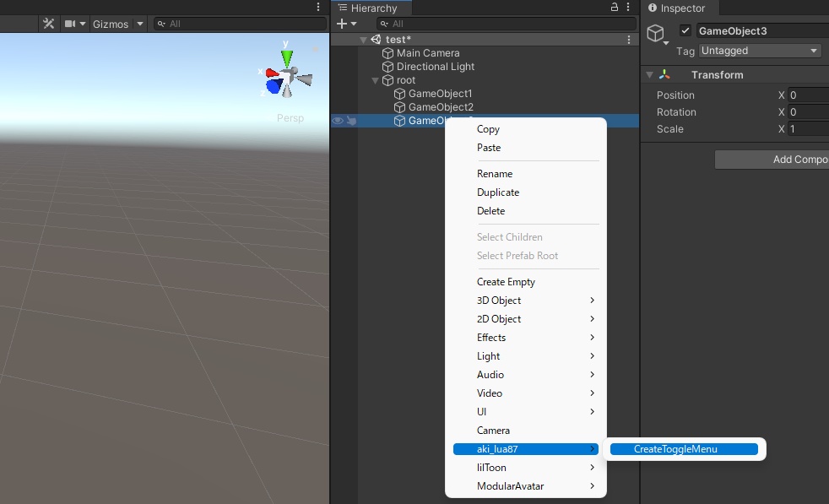The width and height of the screenshot is (829, 504).
Task: Click the Transform component icon
Action: pos(664,75)
